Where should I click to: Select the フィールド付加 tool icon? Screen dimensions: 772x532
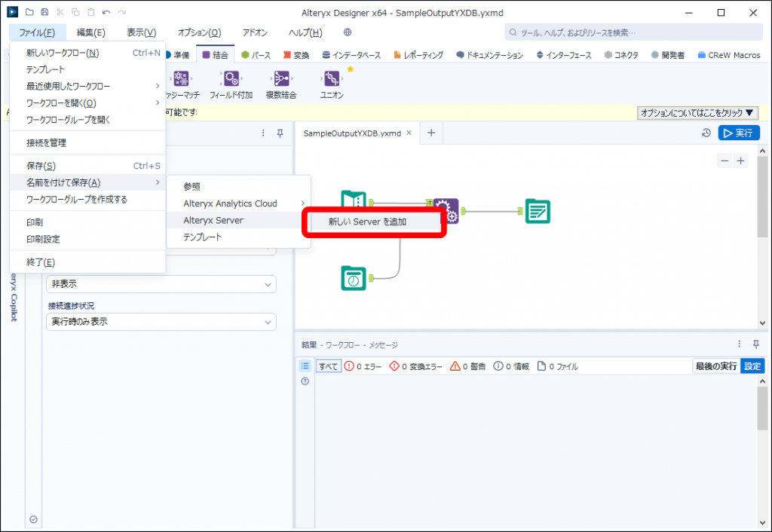(231, 78)
